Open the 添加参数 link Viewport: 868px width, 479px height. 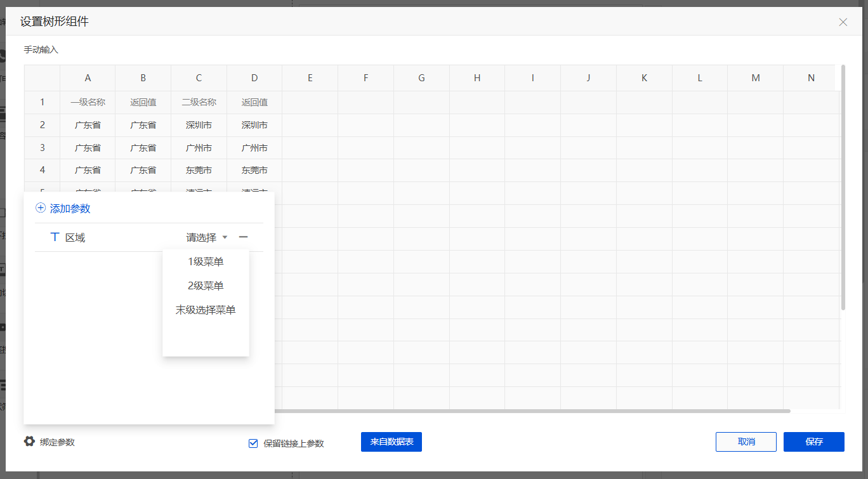[70, 208]
